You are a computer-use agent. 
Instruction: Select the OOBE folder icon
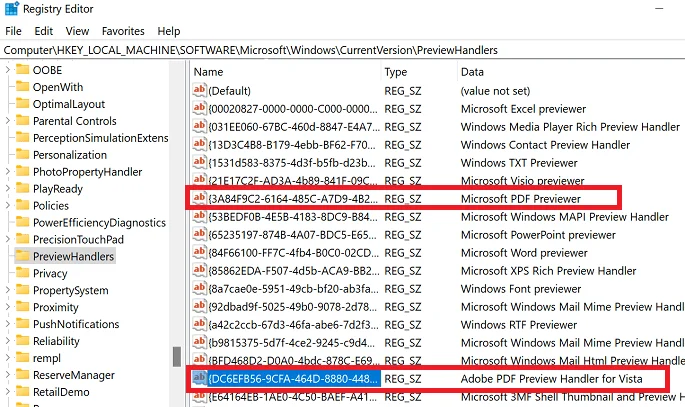pyautogui.click(x=22, y=69)
